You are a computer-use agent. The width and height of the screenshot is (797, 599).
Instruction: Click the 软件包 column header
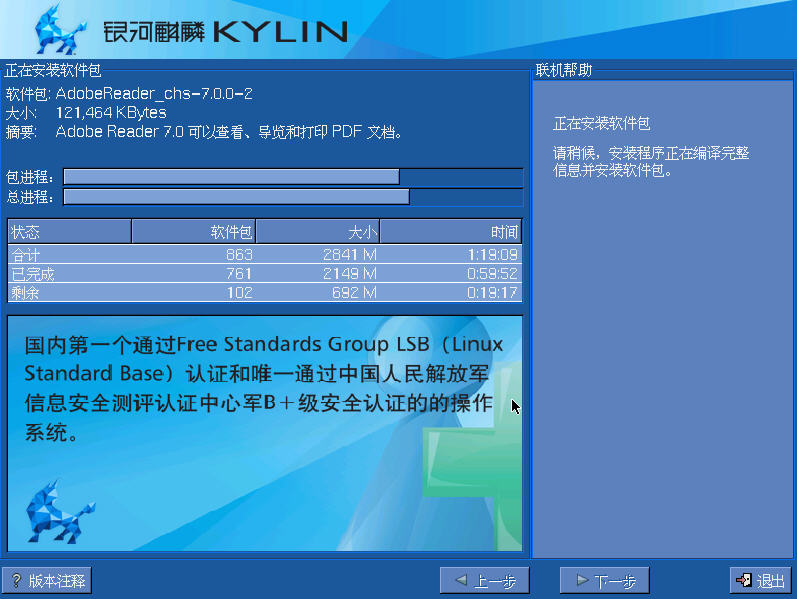pyautogui.click(x=194, y=232)
